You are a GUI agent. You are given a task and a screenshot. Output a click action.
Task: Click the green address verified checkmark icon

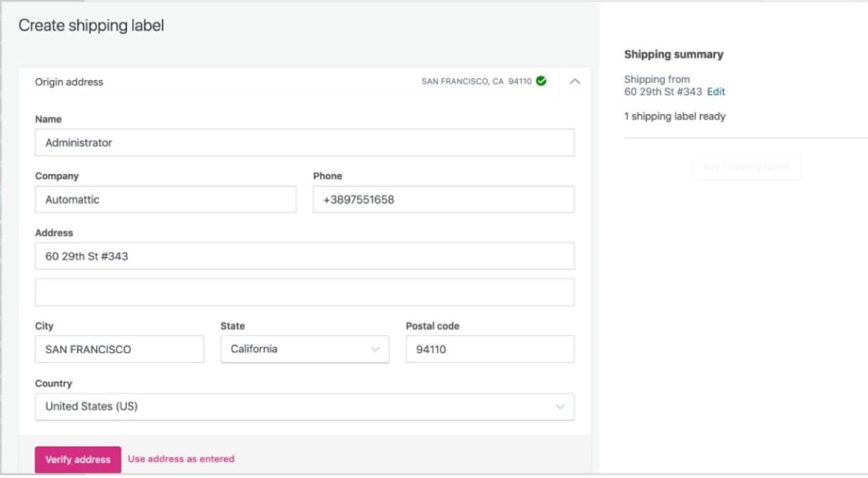click(x=540, y=81)
